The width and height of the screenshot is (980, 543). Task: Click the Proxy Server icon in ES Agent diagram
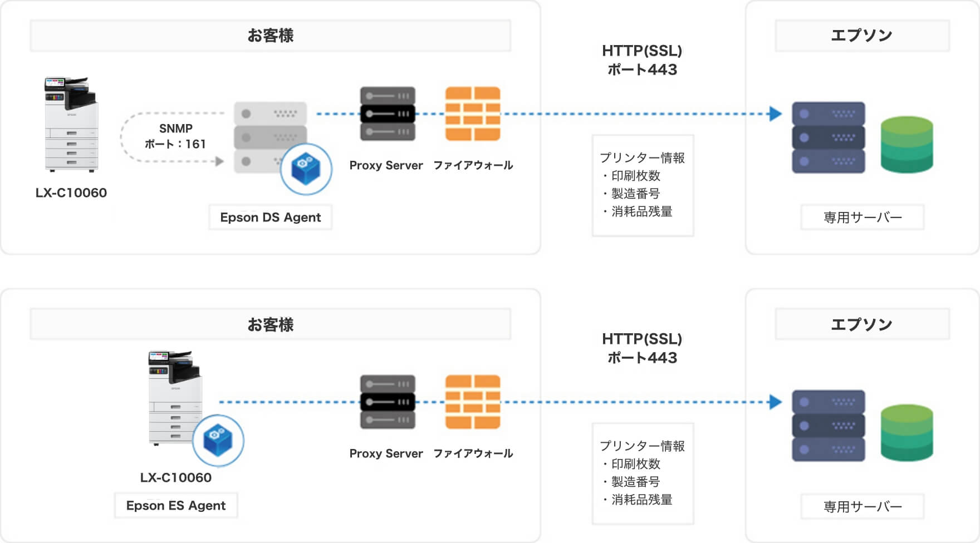[x=388, y=402]
